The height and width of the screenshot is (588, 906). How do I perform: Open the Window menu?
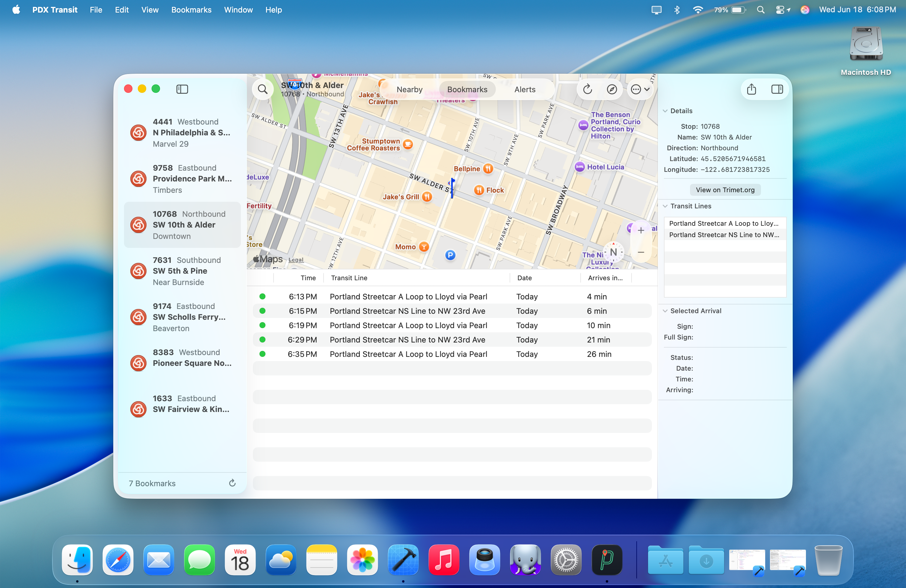point(238,10)
